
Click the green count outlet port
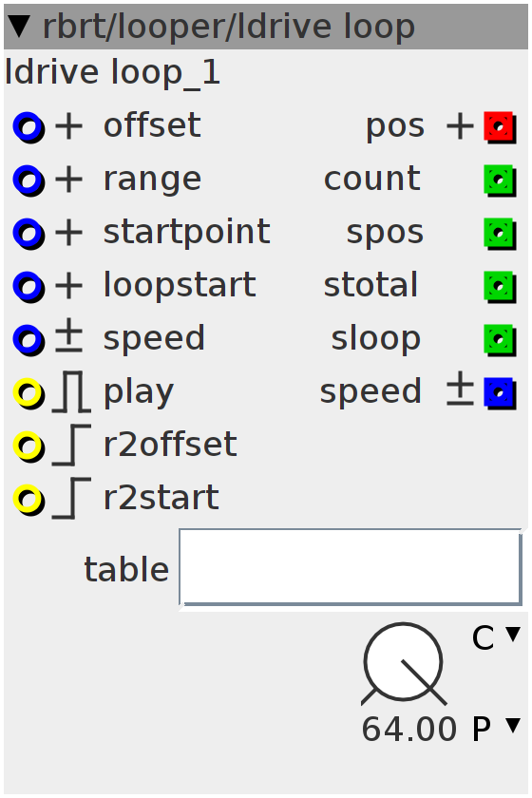point(500,180)
